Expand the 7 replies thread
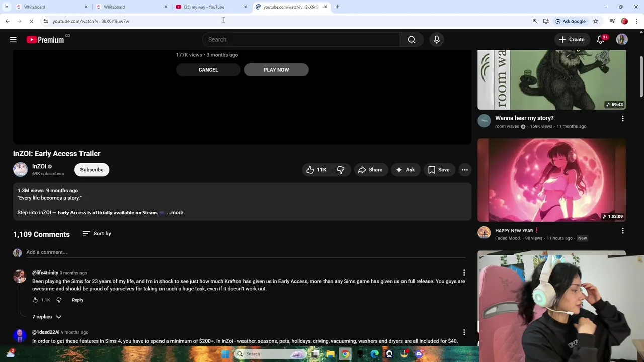This screenshot has width=644, height=362. (47, 317)
